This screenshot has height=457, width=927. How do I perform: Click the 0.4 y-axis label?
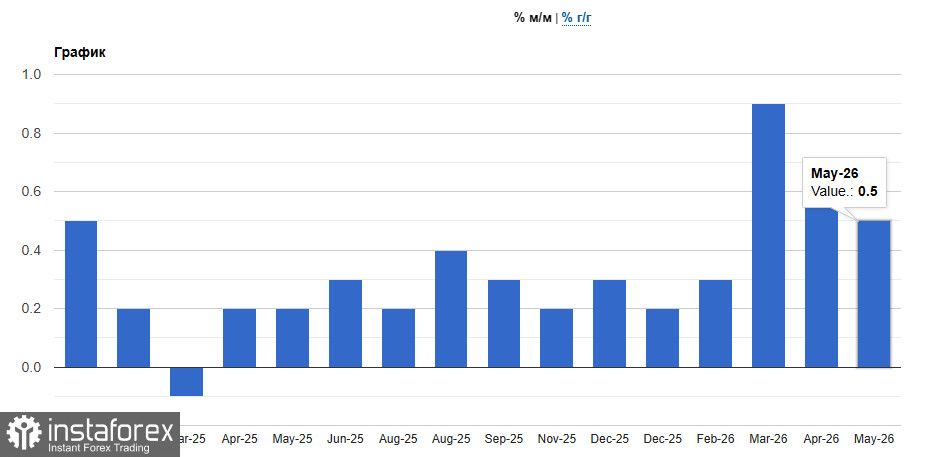(31, 251)
